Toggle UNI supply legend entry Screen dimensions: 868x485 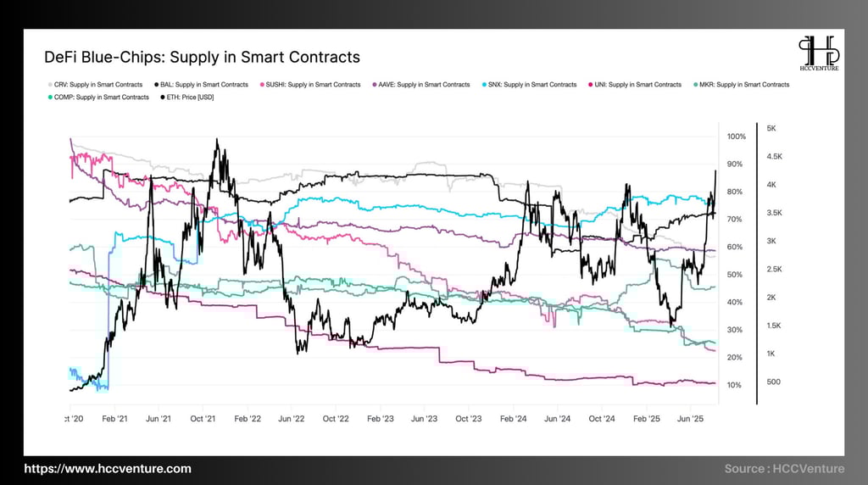click(635, 85)
